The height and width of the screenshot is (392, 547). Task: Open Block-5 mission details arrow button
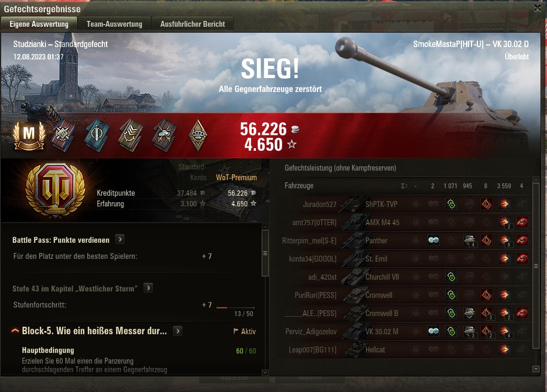click(178, 330)
